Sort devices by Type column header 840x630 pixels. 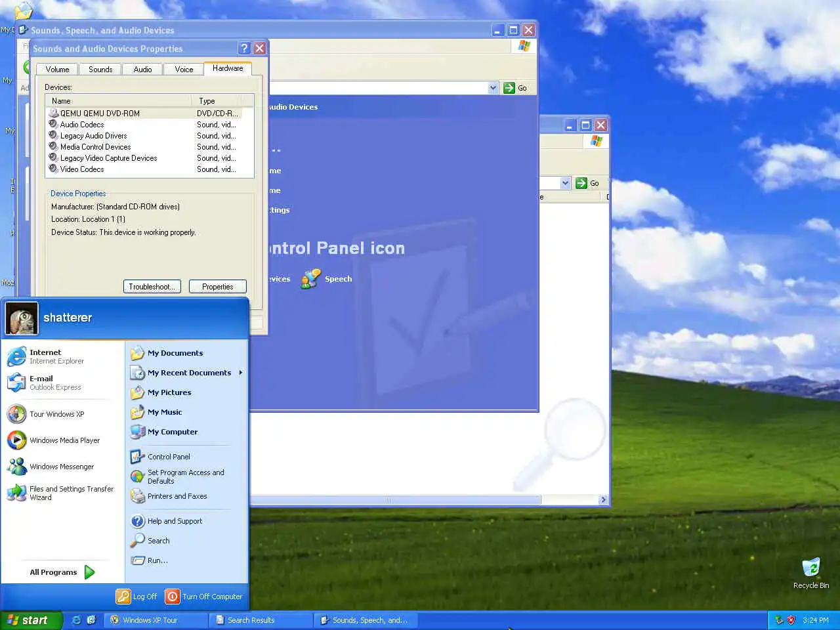[x=217, y=101]
